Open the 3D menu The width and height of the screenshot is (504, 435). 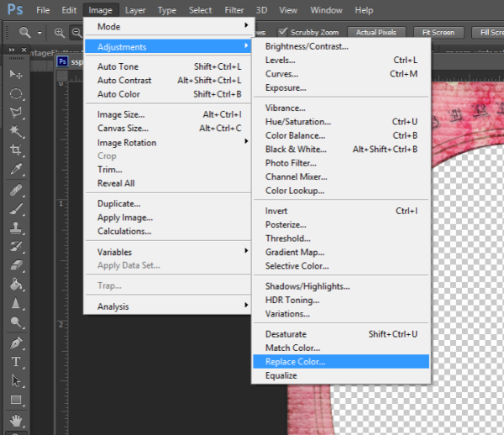[x=261, y=10]
